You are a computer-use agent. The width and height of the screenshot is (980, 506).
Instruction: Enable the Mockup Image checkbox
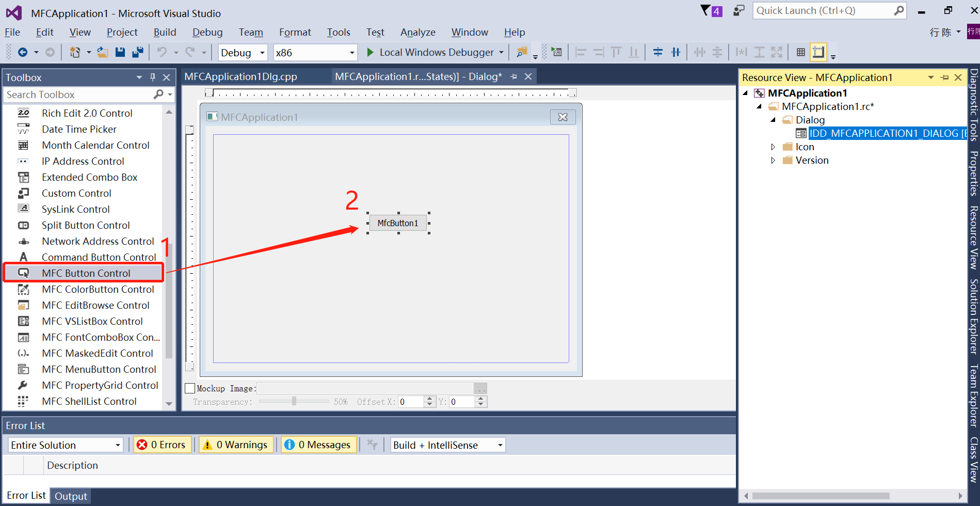click(190, 388)
